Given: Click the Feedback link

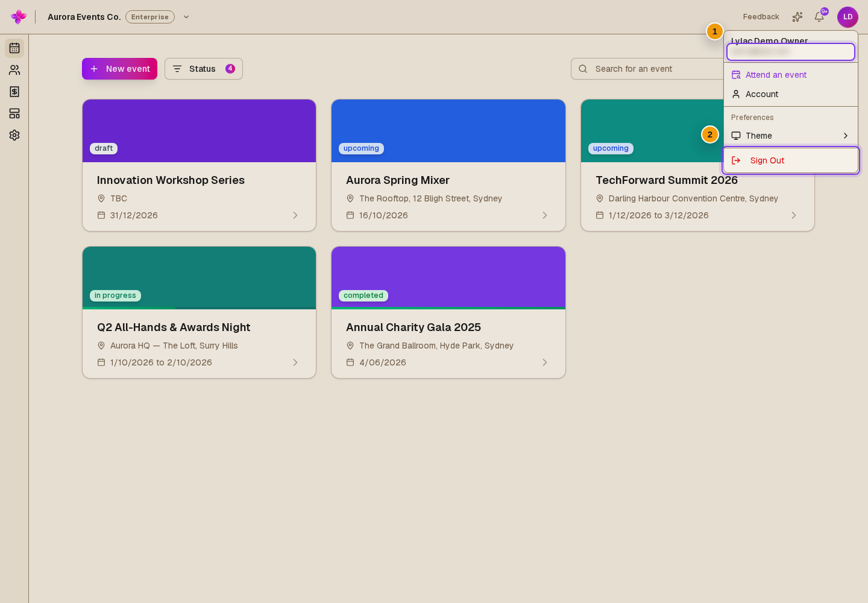Looking at the screenshot, I should (761, 17).
